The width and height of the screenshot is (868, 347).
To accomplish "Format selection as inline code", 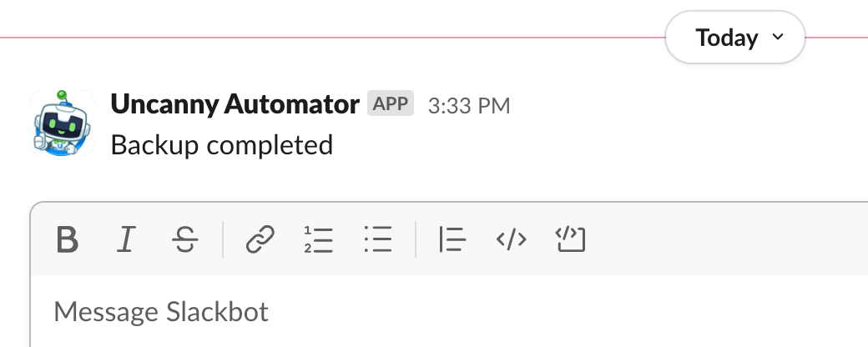I will [511, 240].
